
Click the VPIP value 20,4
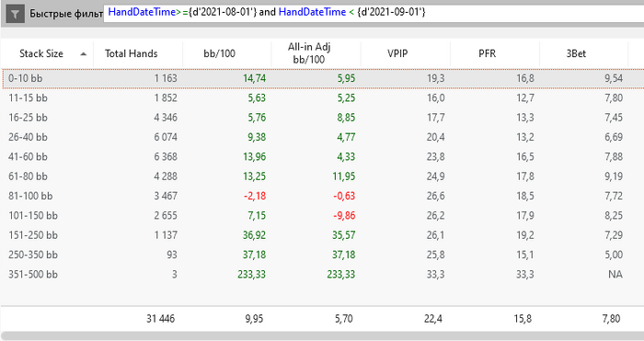(x=435, y=137)
